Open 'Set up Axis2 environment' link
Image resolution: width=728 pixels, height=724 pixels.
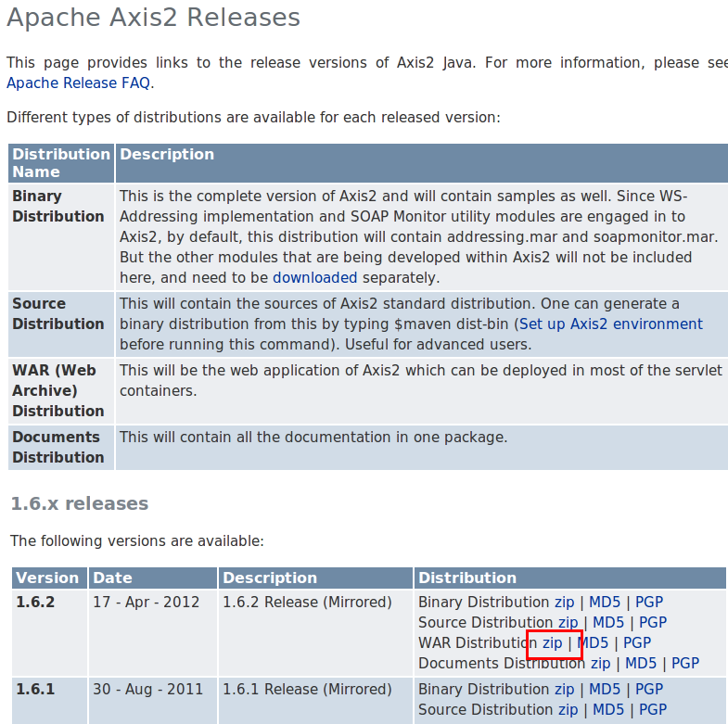click(610, 324)
